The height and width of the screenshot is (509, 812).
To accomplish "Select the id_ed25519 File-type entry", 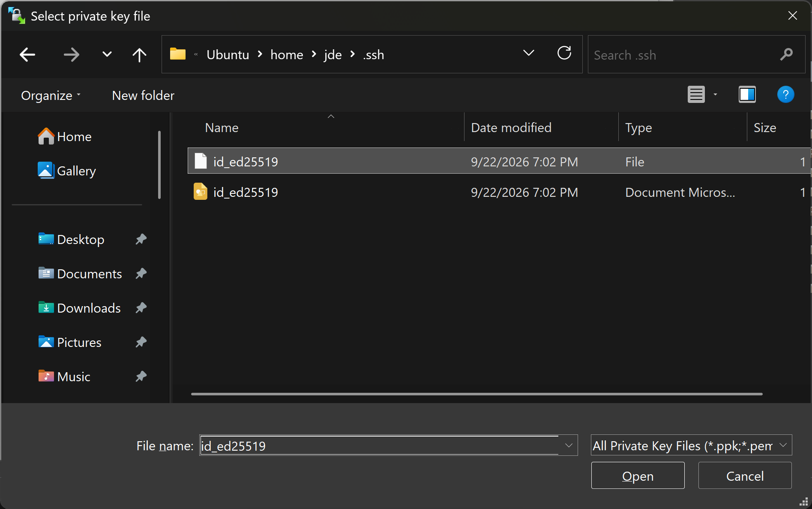I will pos(499,161).
